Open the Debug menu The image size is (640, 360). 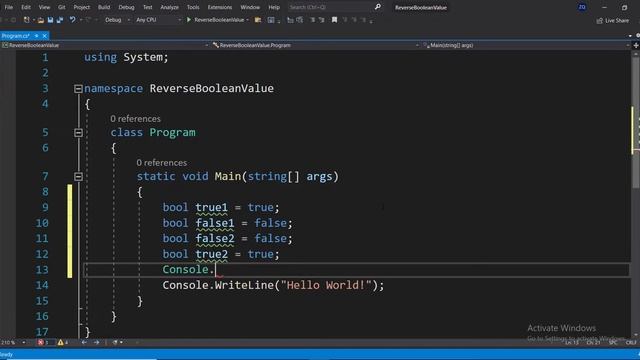pyautogui.click(x=126, y=7)
